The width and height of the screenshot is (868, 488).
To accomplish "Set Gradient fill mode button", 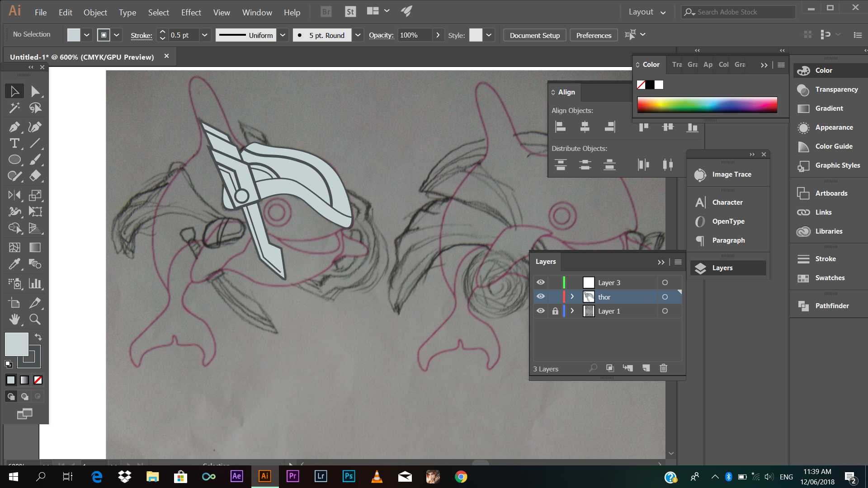I will tap(24, 380).
